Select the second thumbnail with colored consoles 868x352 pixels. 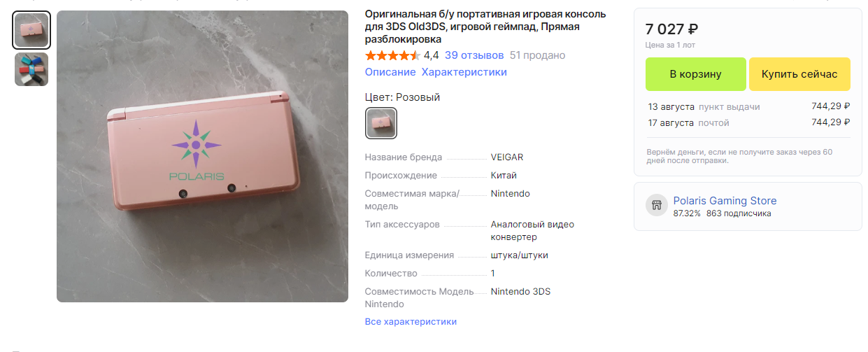[x=31, y=69]
